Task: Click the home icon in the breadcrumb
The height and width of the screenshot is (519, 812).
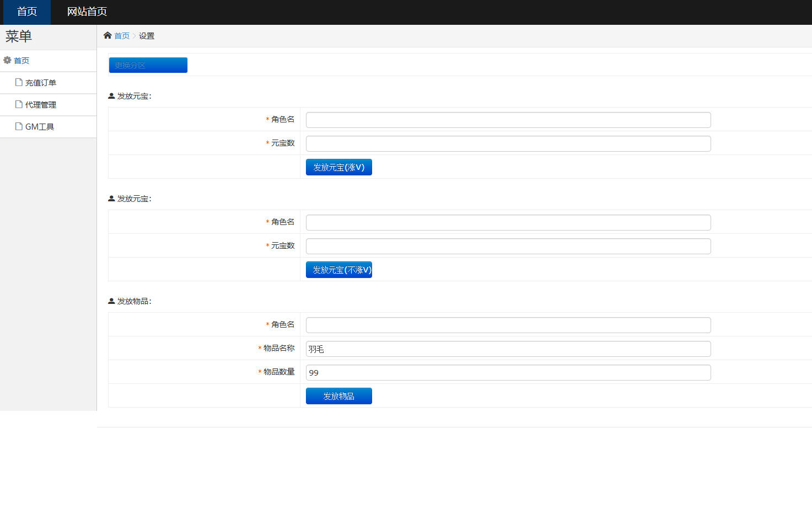Action: 107,35
